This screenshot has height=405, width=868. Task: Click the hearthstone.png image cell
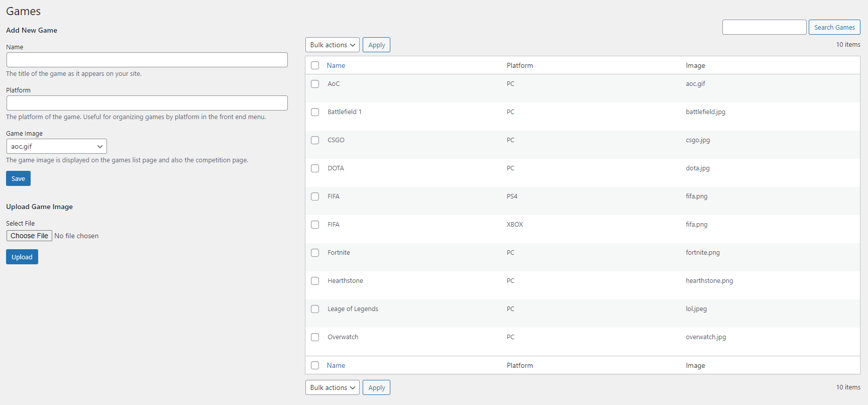coord(709,281)
